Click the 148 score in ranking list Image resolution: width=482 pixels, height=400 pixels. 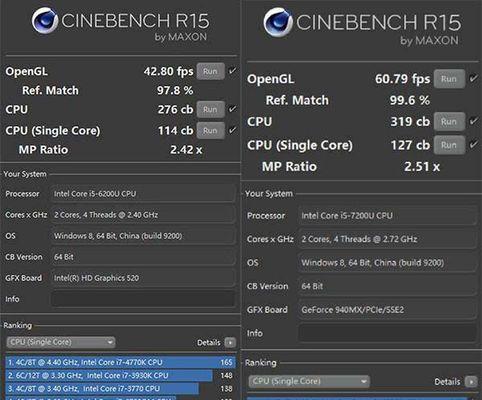(x=226, y=376)
